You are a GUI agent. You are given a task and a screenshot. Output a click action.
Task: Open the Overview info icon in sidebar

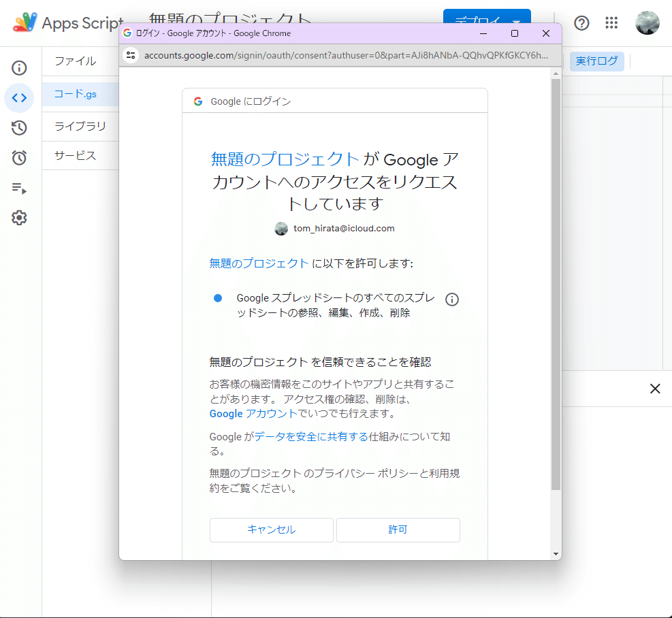[x=19, y=67]
